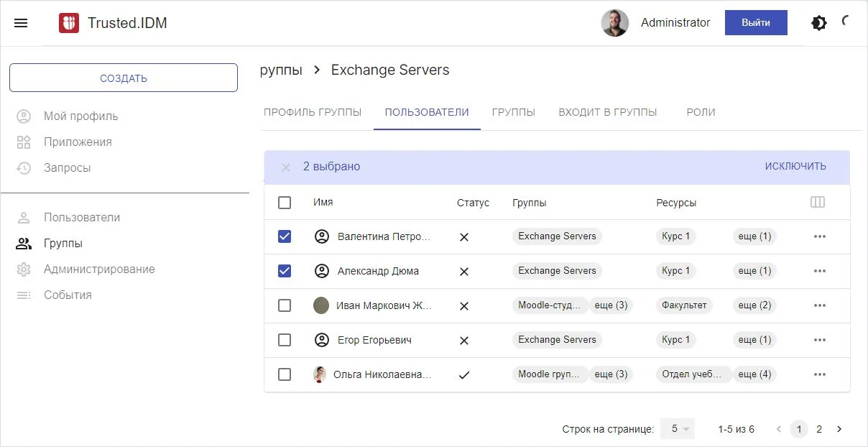Clear selection with the X icon
868x447 pixels.
(x=286, y=167)
